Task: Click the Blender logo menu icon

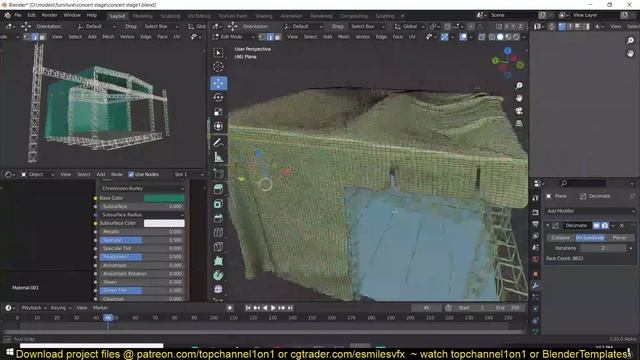Action: [7, 15]
